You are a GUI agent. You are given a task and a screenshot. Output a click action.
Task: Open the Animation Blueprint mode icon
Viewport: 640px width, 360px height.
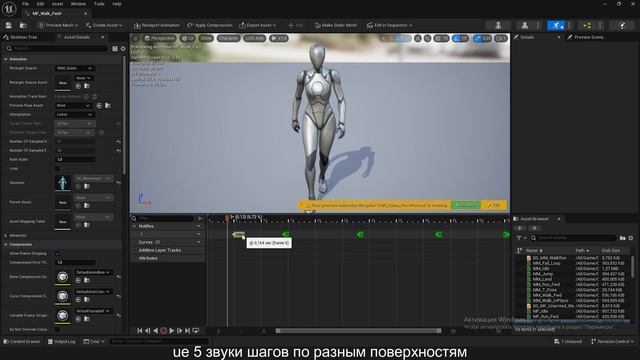(587, 25)
